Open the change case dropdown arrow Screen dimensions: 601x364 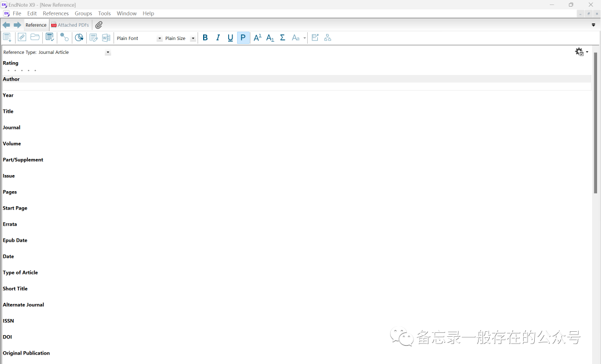305,38
